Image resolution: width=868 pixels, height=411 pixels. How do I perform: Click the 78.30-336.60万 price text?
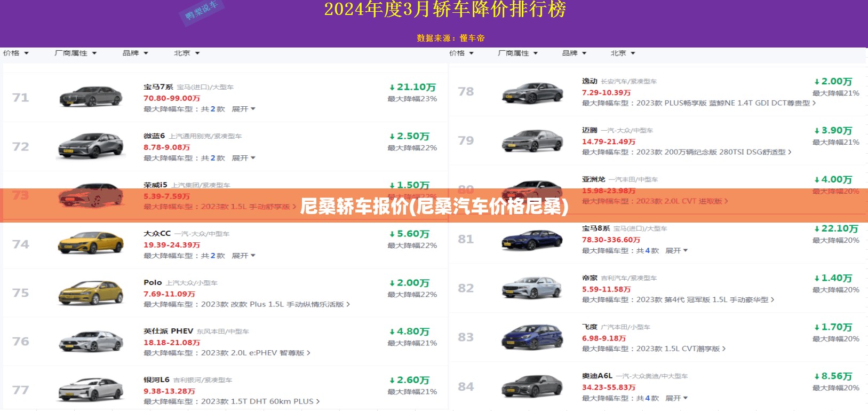(x=611, y=240)
